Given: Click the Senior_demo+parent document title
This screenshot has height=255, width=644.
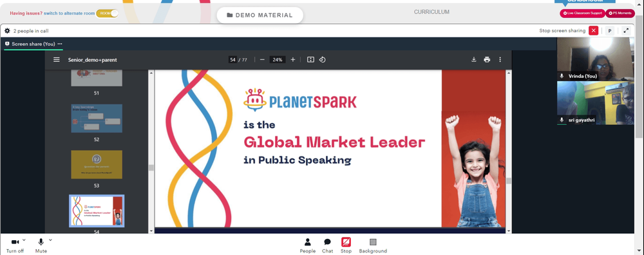Looking at the screenshot, I should tap(92, 59).
